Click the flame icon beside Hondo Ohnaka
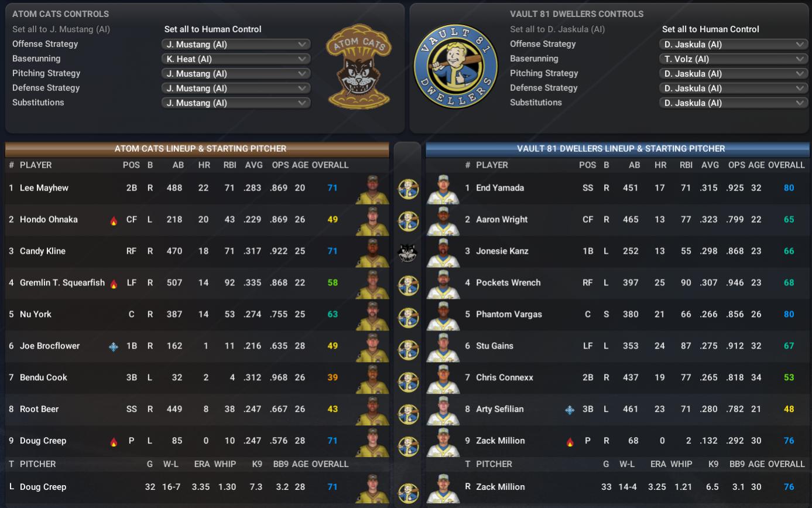Image resolution: width=812 pixels, height=508 pixels. (114, 221)
